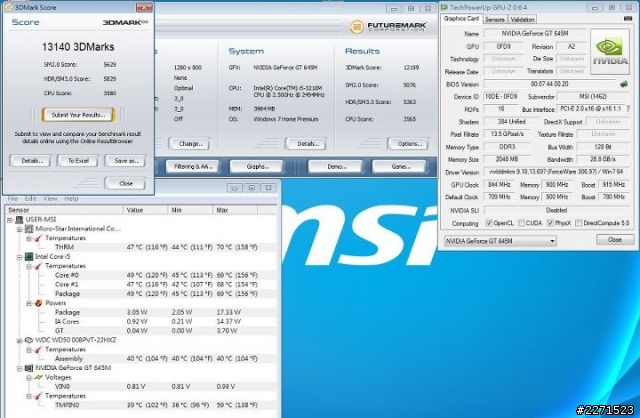The image size is (640, 418).
Task: Click GPU-Z screenshot camera icon
Action: coord(628,19)
